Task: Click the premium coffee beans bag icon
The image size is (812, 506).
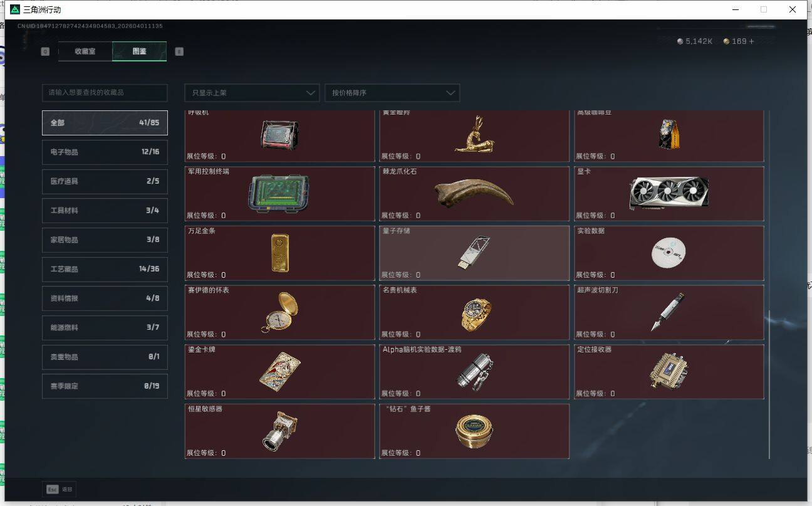Action: pos(668,134)
